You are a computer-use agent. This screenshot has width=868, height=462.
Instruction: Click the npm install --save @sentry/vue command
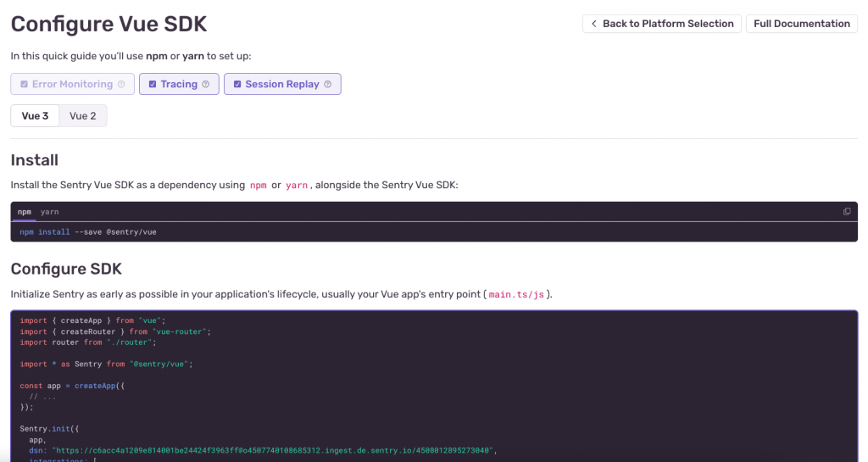(88, 231)
